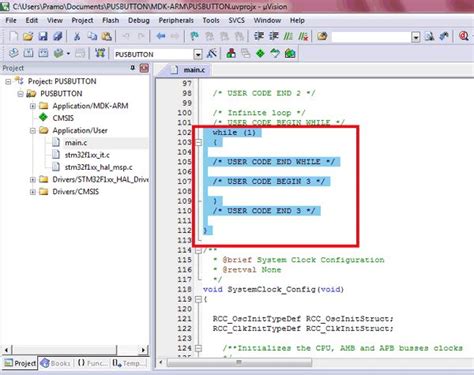This screenshot has width=474, height=375.
Task: Click the Select Software Packs icon
Action: coord(275,53)
